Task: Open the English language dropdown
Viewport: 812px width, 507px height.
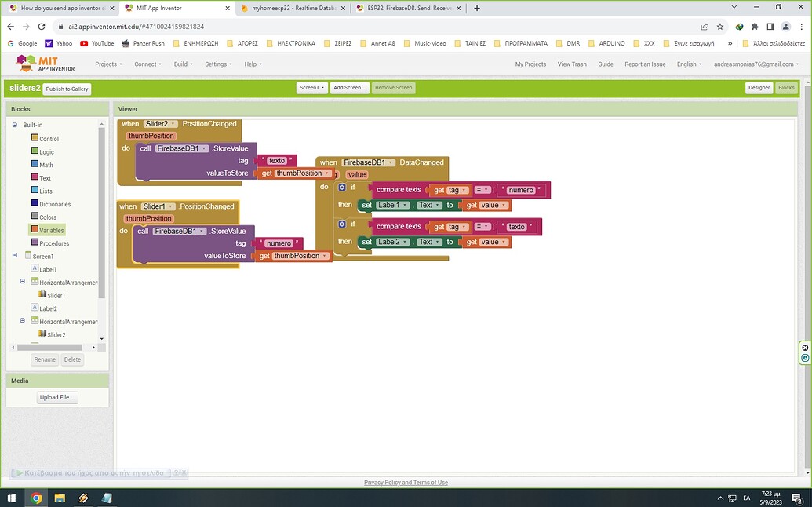Action: click(x=688, y=64)
